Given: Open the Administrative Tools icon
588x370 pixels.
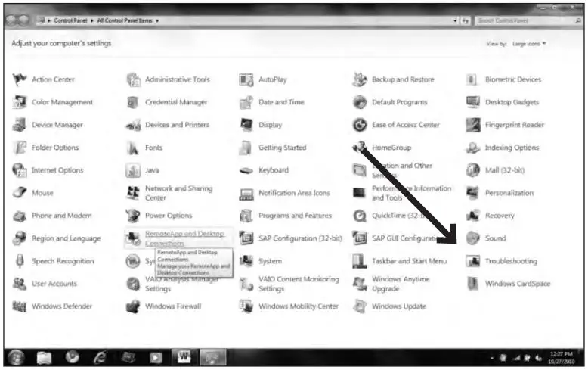Looking at the screenshot, I should (133, 79).
